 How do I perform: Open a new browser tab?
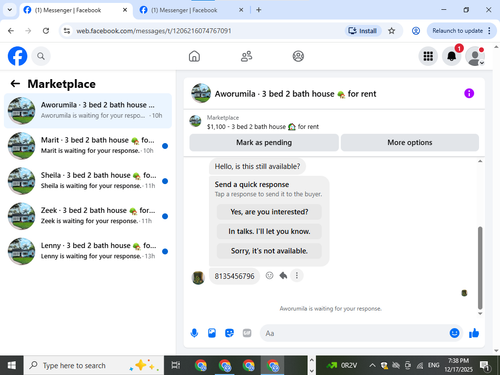[x=258, y=10]
